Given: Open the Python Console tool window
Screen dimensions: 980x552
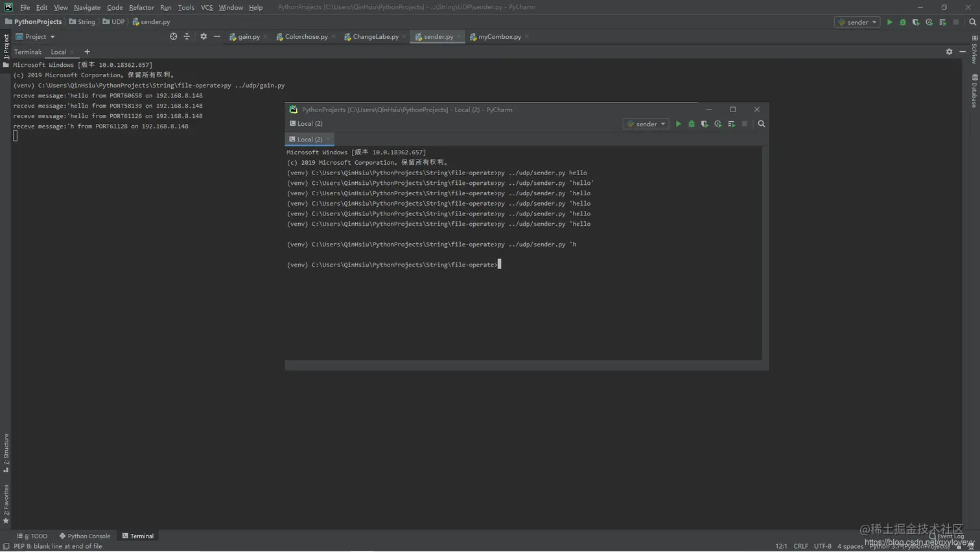Looking at the screenshot, I should tap(85, 536).
